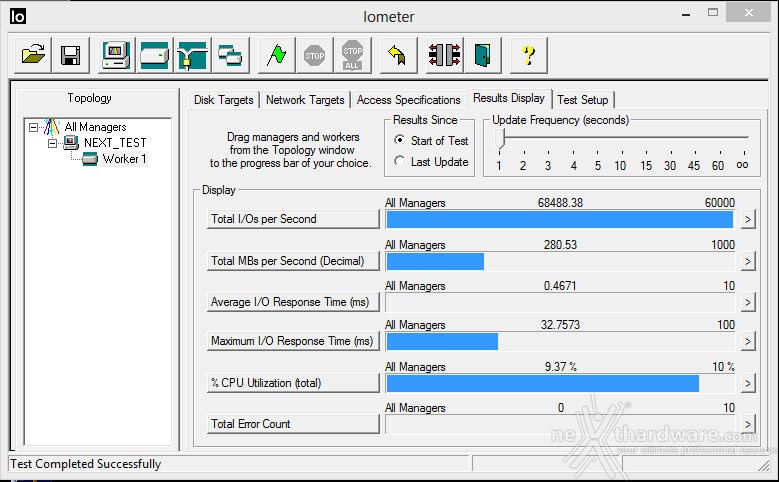Select the Results Display tab

(509, 98)
